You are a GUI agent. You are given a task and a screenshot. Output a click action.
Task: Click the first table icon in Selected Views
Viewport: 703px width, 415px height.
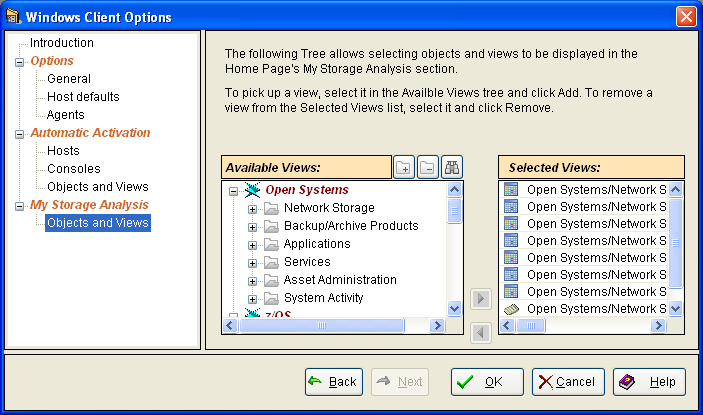tap(511, 190)
